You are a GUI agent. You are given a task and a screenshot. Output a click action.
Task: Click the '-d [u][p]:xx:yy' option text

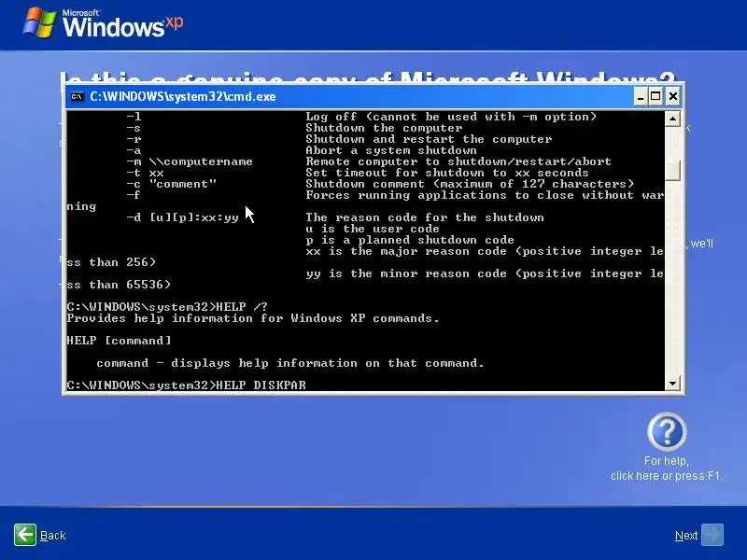tap(182, 217)
